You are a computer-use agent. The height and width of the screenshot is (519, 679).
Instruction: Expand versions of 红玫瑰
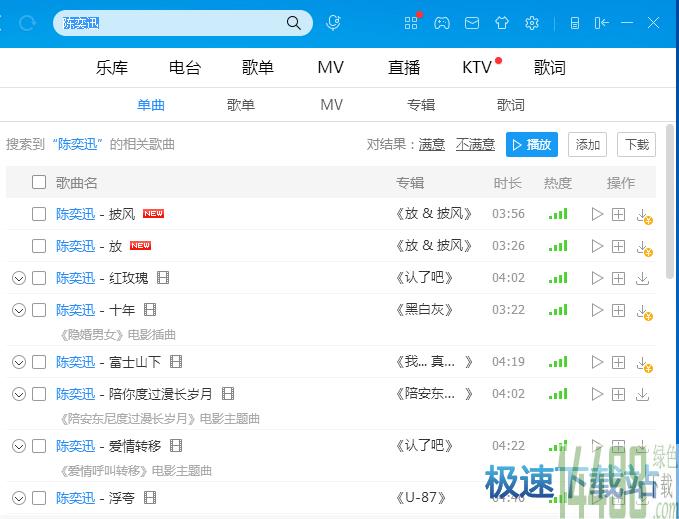click(19, 278)
